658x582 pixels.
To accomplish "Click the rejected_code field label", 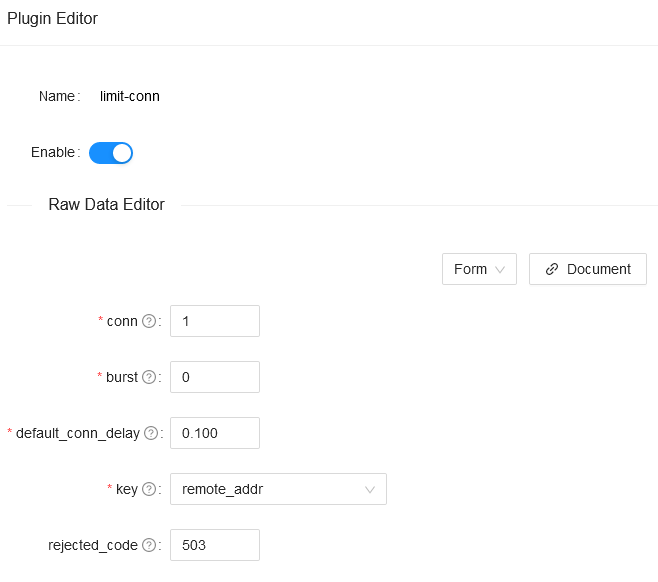I will tap(93, 545).
